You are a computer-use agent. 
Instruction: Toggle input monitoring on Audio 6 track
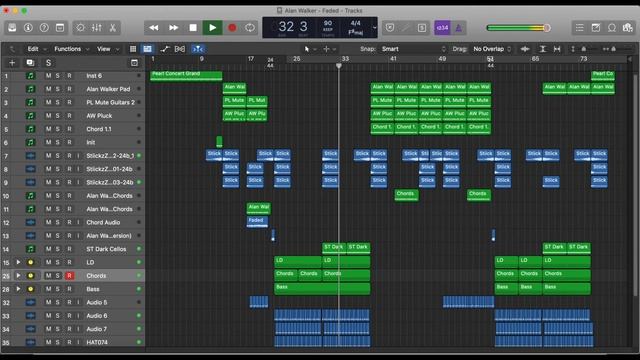[78, 316]
